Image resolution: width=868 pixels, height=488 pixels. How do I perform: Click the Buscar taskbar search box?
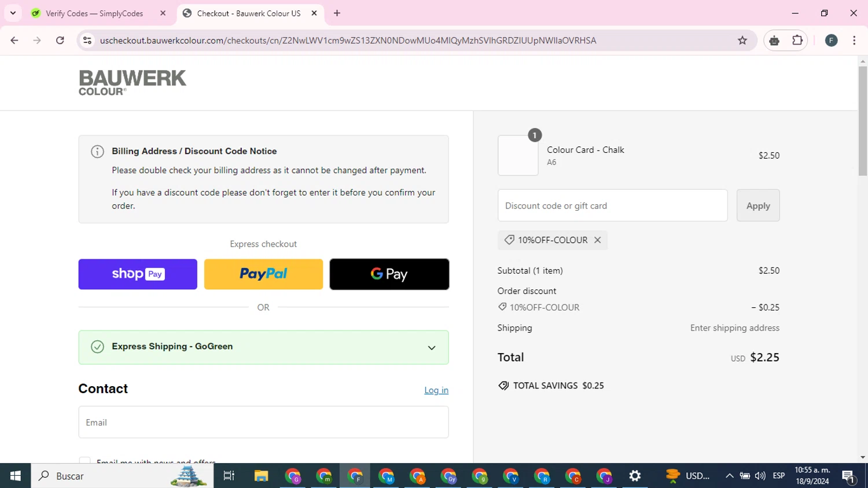tap(122, 476)
